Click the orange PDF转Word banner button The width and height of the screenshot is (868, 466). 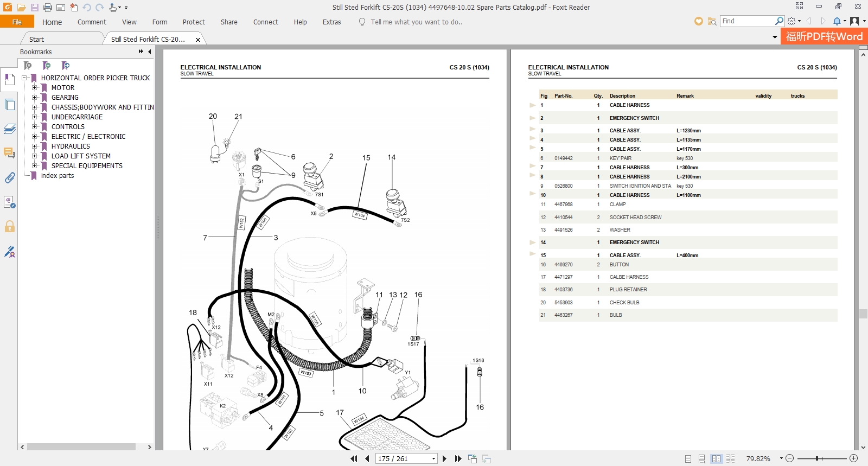tap(824, 36)
